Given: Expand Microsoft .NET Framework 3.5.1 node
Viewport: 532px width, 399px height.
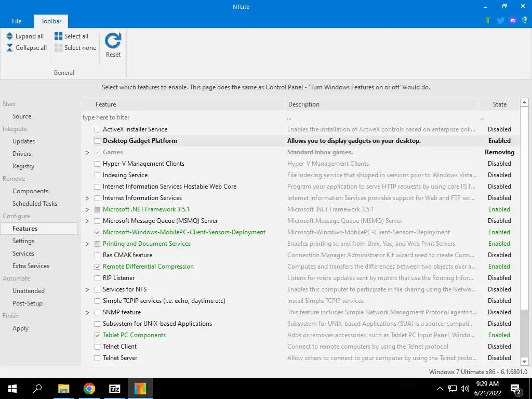Looking at the screenshot, I should [87, 210].
